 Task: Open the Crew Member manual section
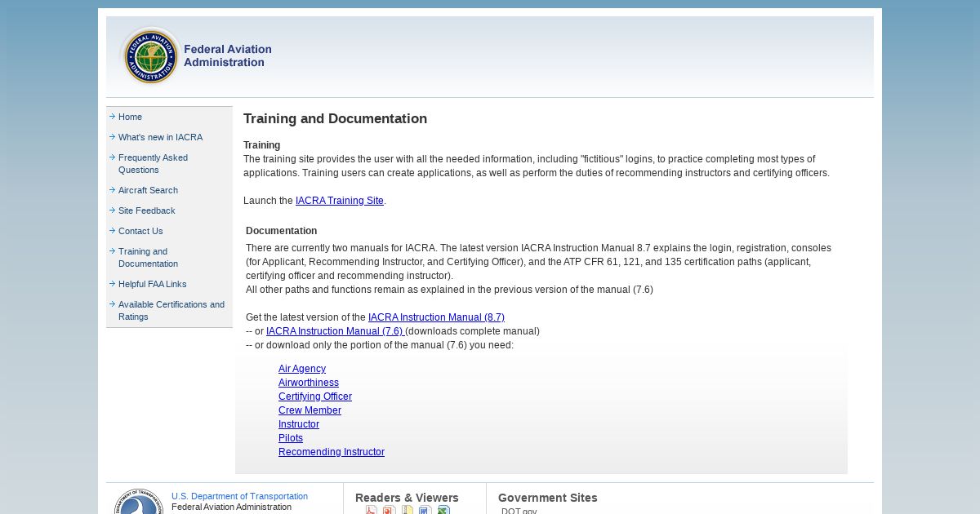pos(310,410)
